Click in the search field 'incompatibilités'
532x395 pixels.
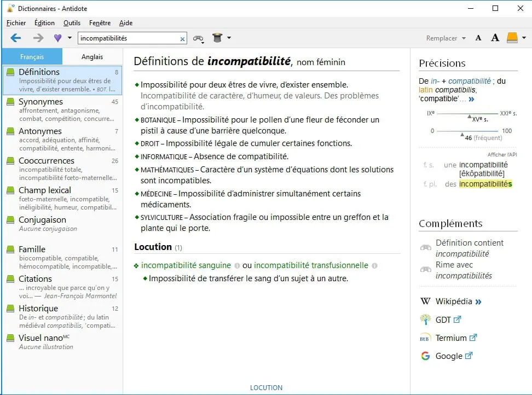tap(129, 38)
